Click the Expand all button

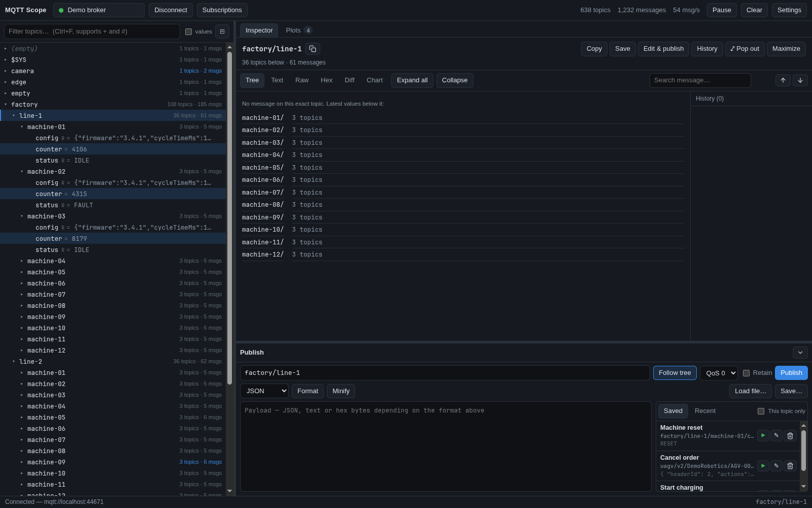coord(412,80)
